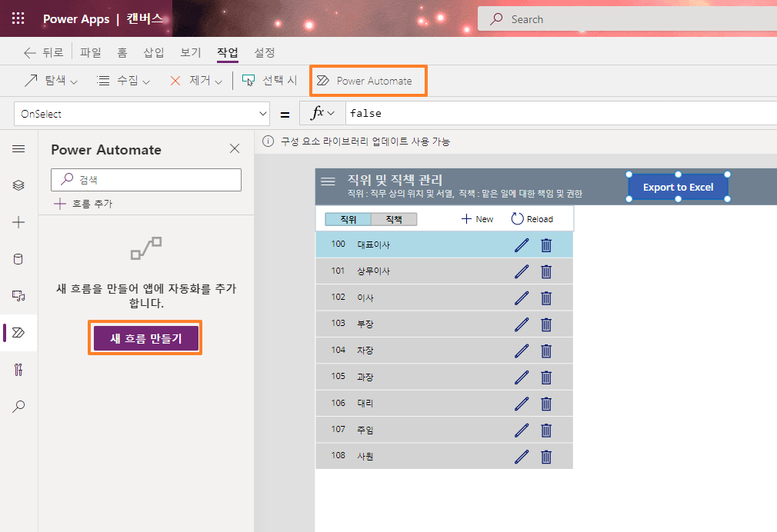The height and width of the screenshot is (532, 777).
Task: Open the app launcher waffle icon
Action: tap(18, 18)
